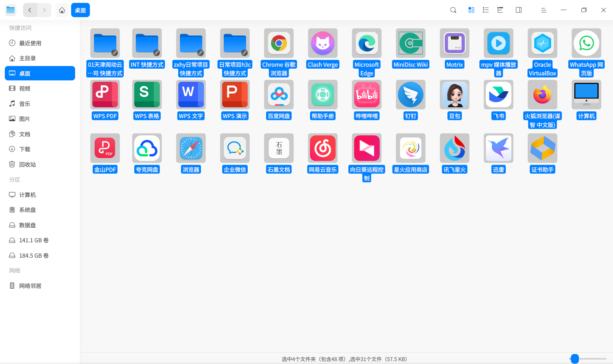Viewport: 613px width, 364px height.
Task: Select the Clash Verge app icon
Action: (323, 43)
